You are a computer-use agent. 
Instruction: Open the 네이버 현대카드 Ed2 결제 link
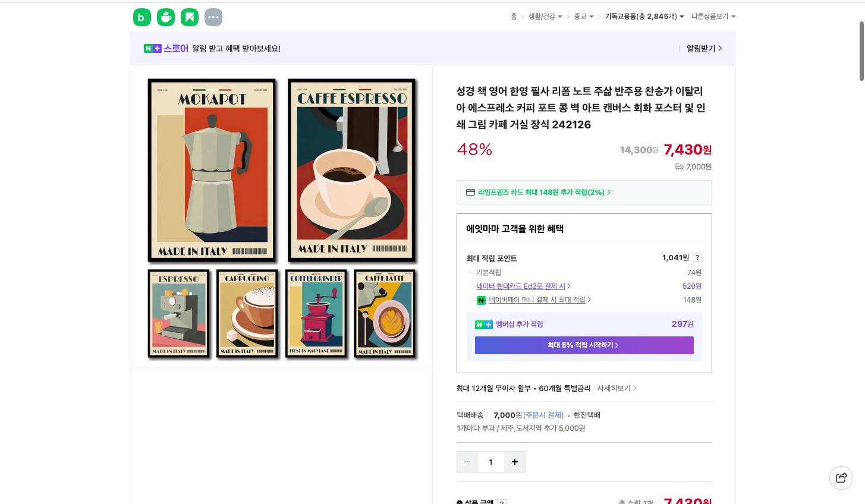(521, 286)
